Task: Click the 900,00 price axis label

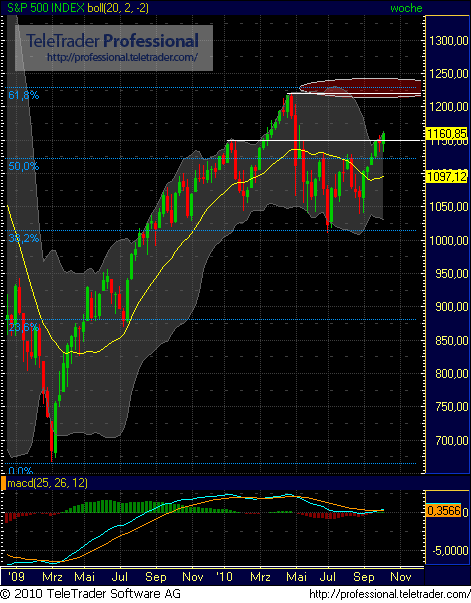Action: click(x=452, y=306)
